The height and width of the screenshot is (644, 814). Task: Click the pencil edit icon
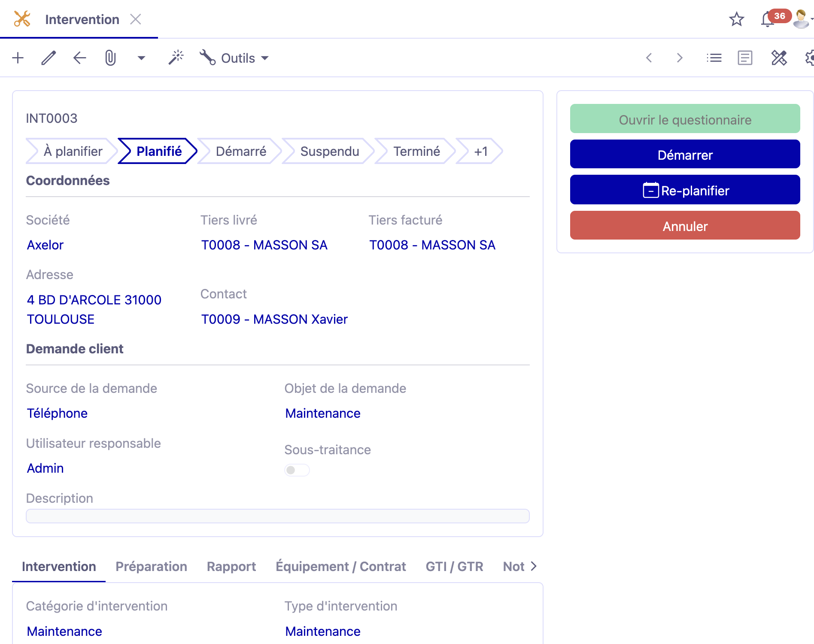click(49, 58)
